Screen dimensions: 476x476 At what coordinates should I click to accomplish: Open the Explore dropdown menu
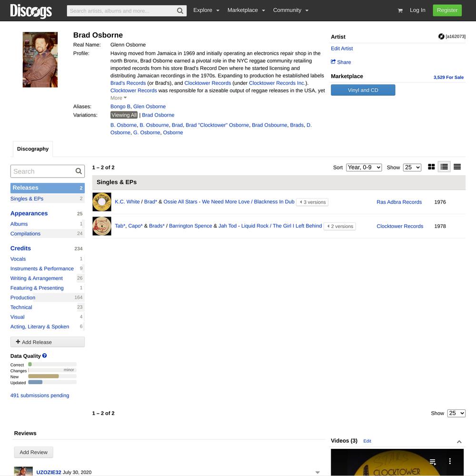click(x=206, y=10)
